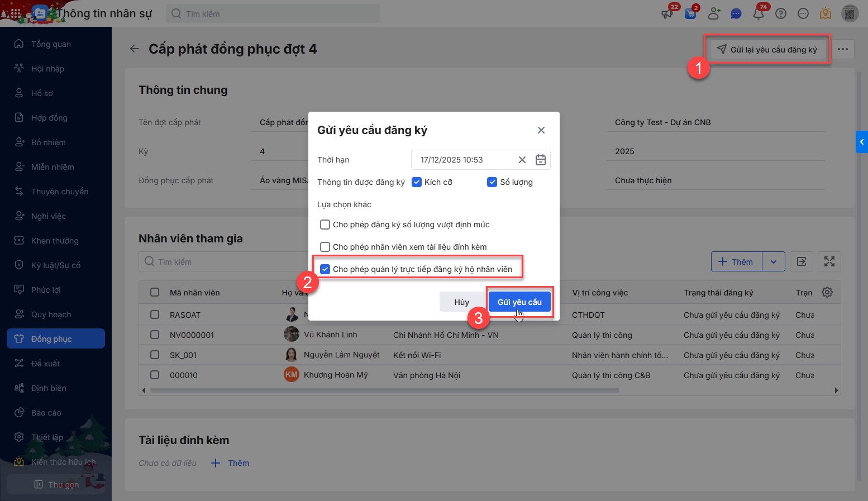Open table column settings gear
This screenshot has width=868, height=501.
(827, 292)
